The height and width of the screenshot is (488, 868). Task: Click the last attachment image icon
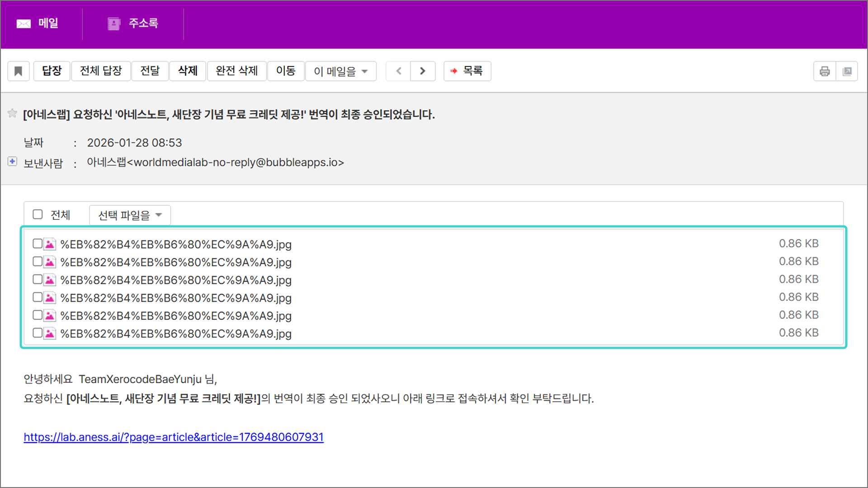(x=50, y=333)
